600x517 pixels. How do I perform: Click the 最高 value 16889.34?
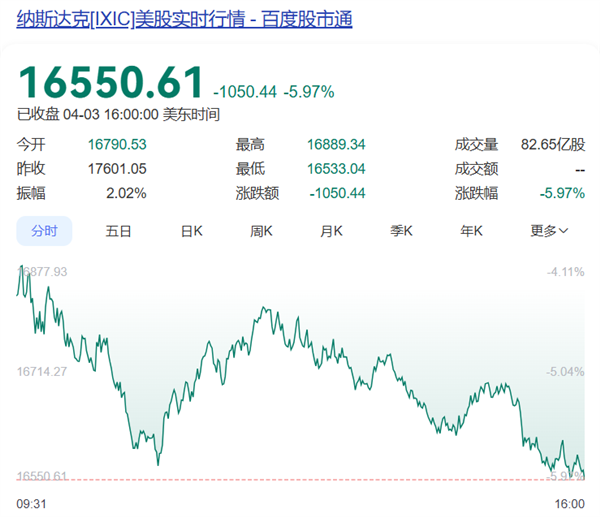click(337, 145)
